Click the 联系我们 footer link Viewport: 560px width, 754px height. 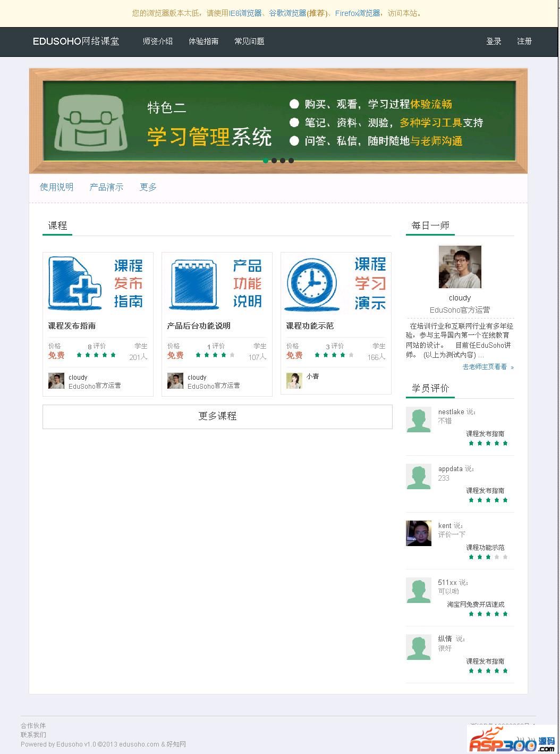click(33, 734)
